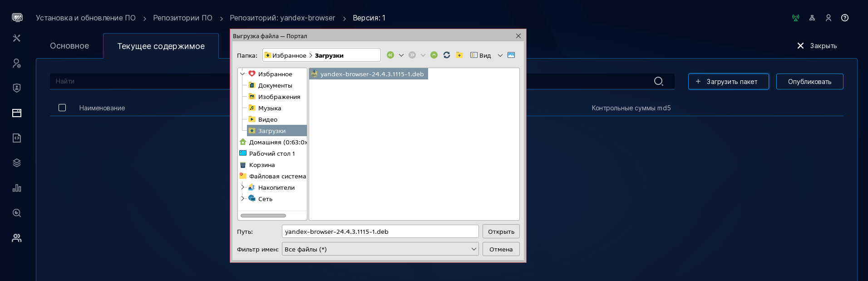Image resolution: width=868 pixels, height=281 pixels.
Task: Select Изображения in the folder tree
Action: (x=274, y=97)
